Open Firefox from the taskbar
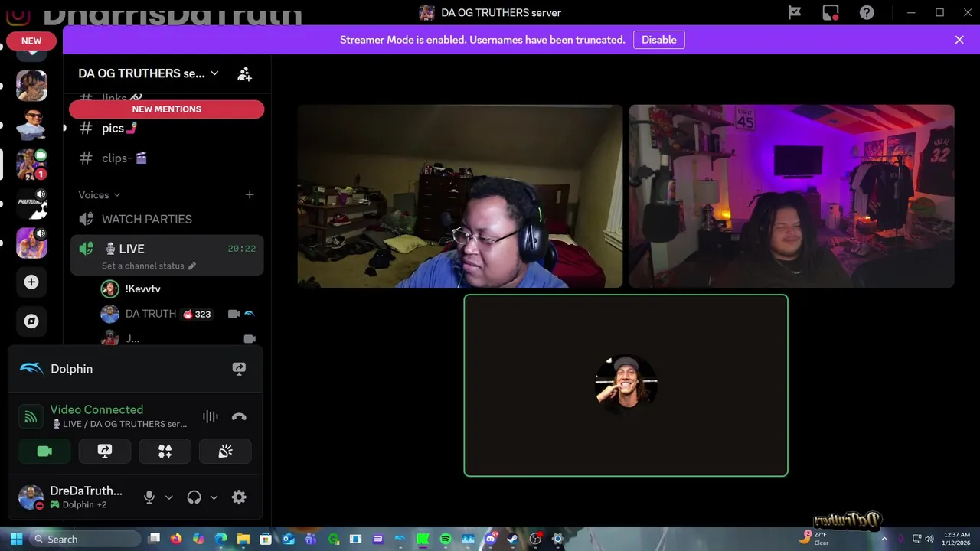This screenshot has width=980, height=551. [x=176, y=539]
